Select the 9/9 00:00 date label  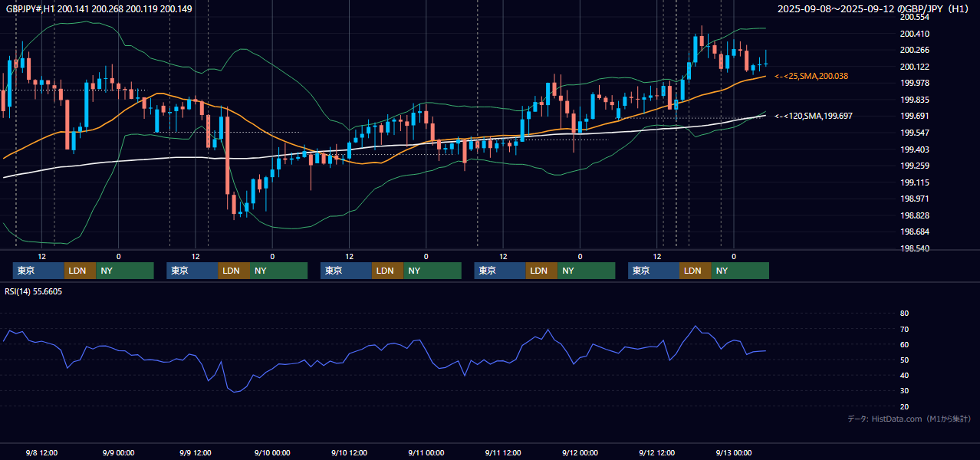coord(119,452)
